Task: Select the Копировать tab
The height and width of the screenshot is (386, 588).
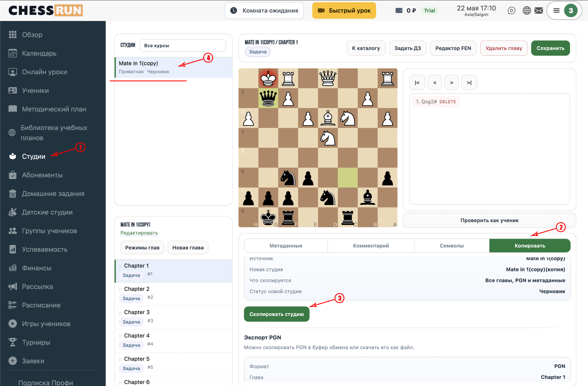Action: tap(530, 246)
